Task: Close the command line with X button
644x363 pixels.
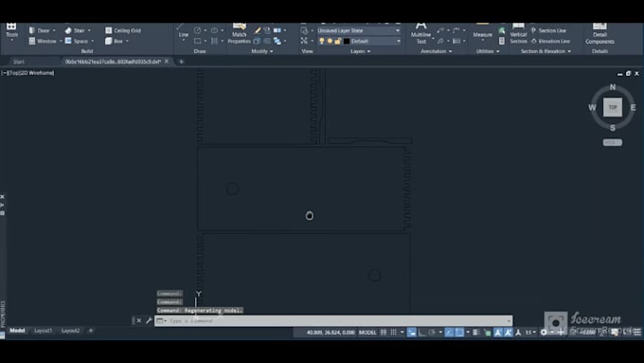Action: click(x=139, y=320)
